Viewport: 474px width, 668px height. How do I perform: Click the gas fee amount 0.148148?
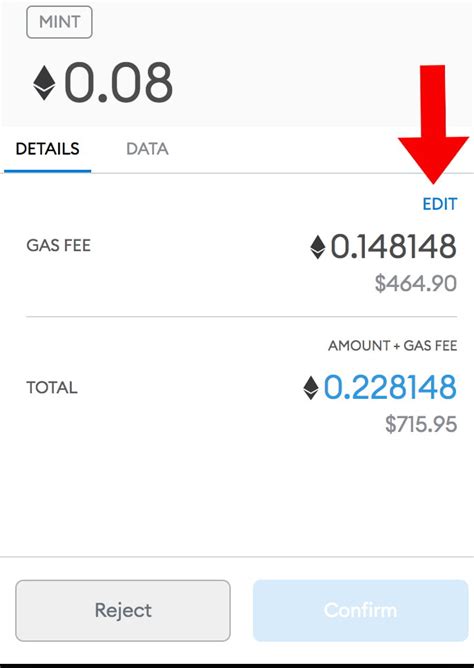point(394,247)
